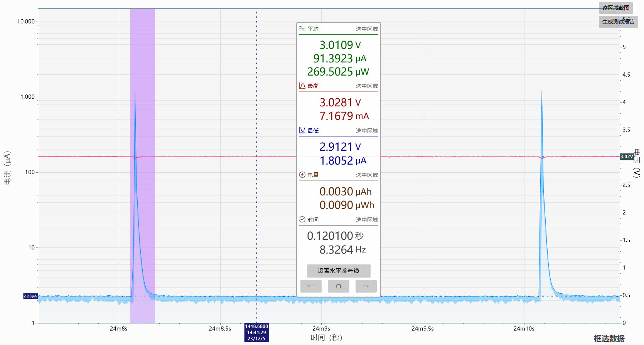The height and width of the screenshot is (345, 644).
Task: Move selection right with arrow button
Action: pyautogui.click(x=366, y=286)
